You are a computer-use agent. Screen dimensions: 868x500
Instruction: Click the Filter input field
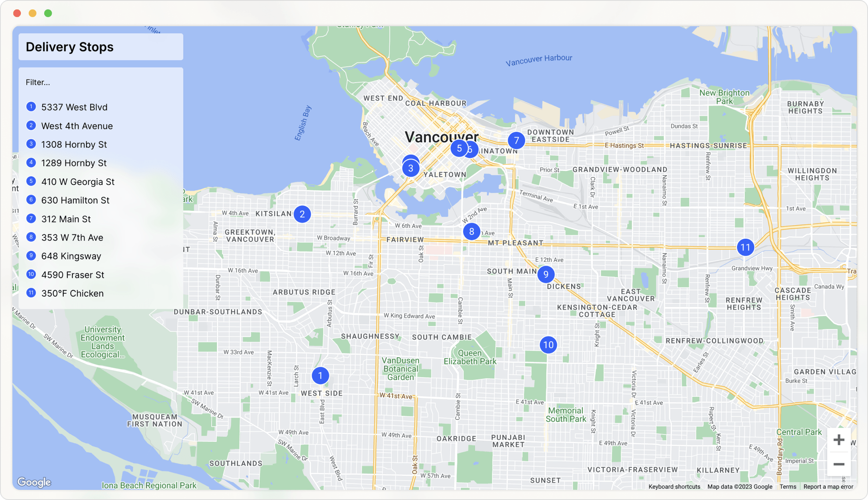tap(101, 82)
